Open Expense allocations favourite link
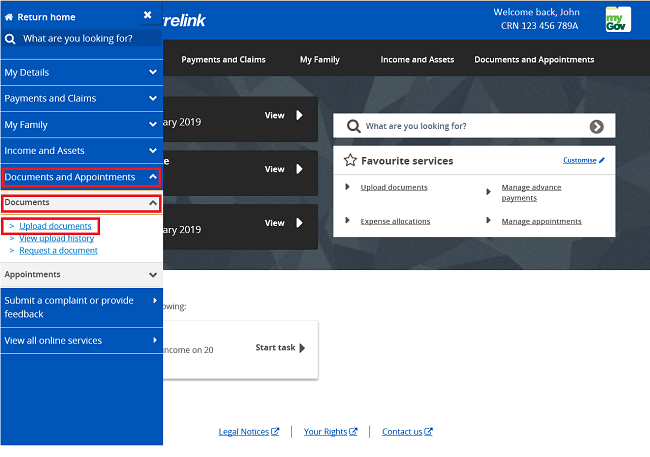 tap(395, 221)
